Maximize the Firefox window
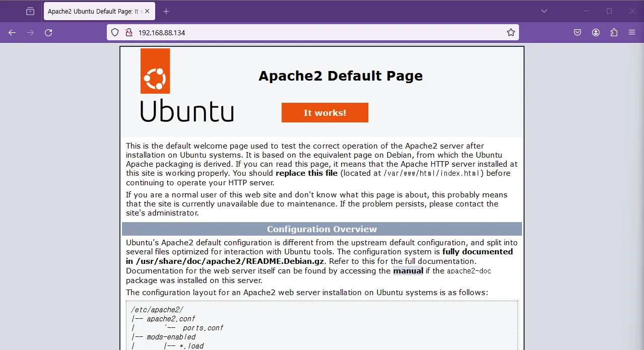 (x=609, y=11)
